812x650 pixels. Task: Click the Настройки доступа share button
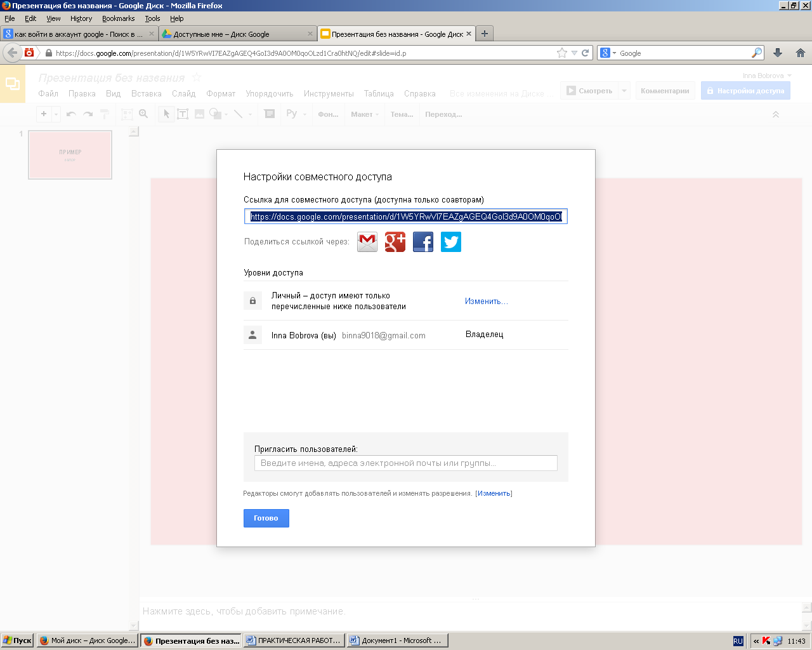pos(745,91)
